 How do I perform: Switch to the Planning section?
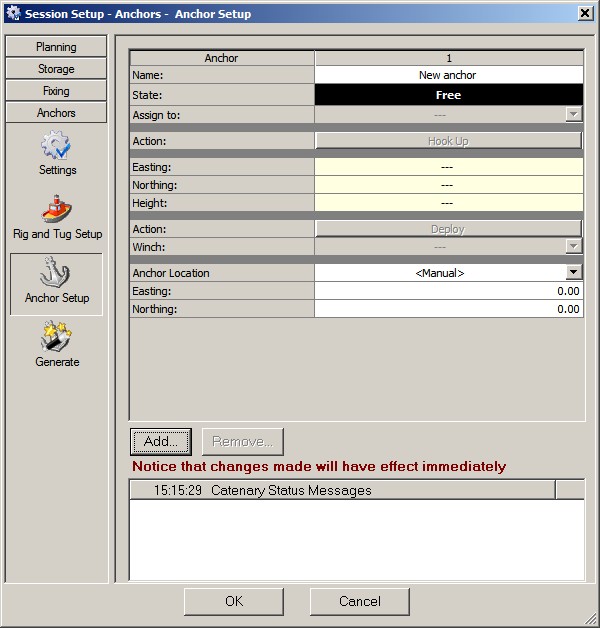coord(56,47)
